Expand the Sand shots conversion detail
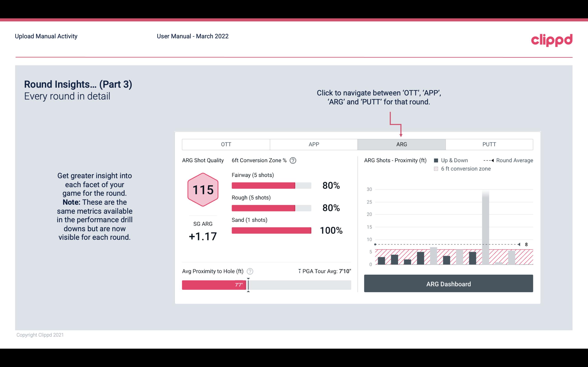 (271, 230)
